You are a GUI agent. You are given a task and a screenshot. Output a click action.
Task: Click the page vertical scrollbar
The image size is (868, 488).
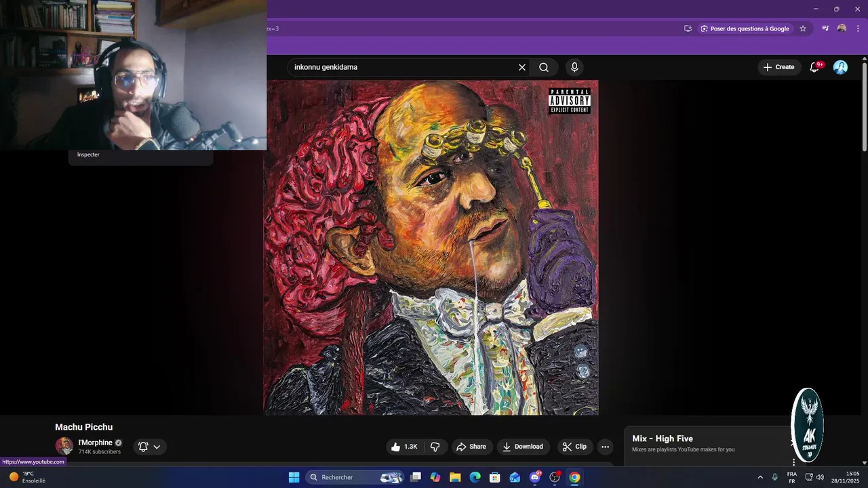pyautogui.click(x=864, y=106)
